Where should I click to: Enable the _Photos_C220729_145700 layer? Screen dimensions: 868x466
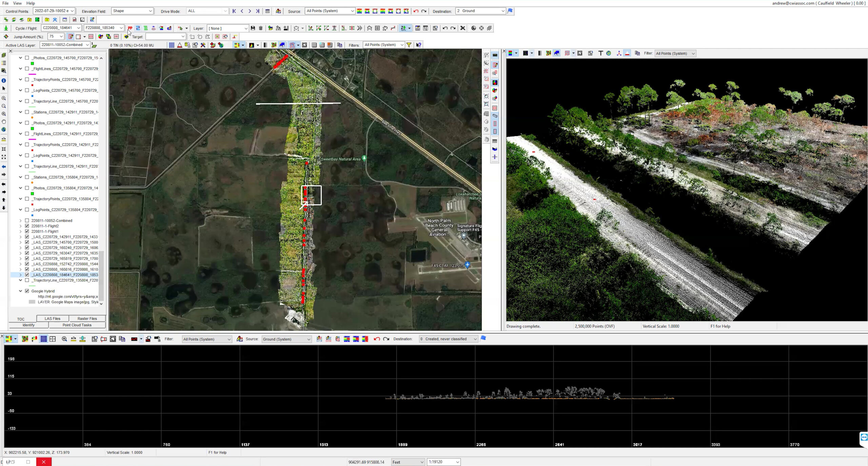click(27, 58)
